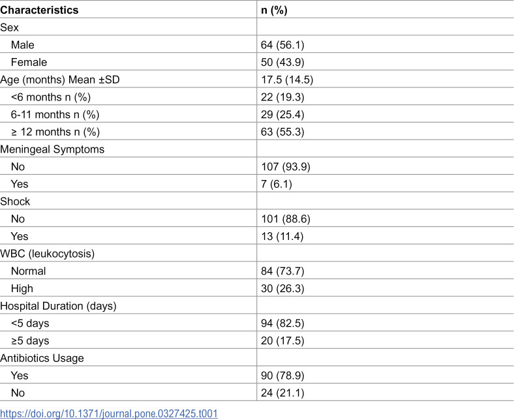The height and width of the screenshot is (420, 514).
Task: Select the Female count 50 (43.9)
Action: [x=282, y=63]
